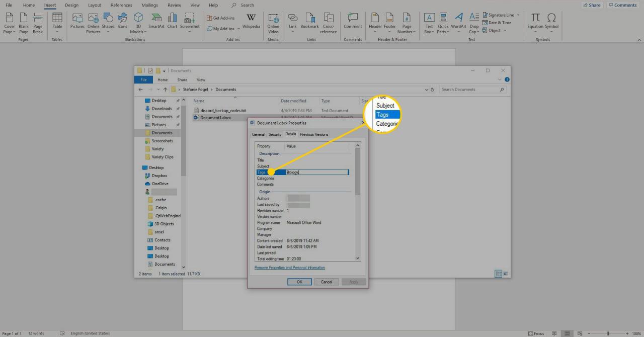The image size is (644, 337).
Task: Click OK in Properties dialog
Action: tap(299, 282)
